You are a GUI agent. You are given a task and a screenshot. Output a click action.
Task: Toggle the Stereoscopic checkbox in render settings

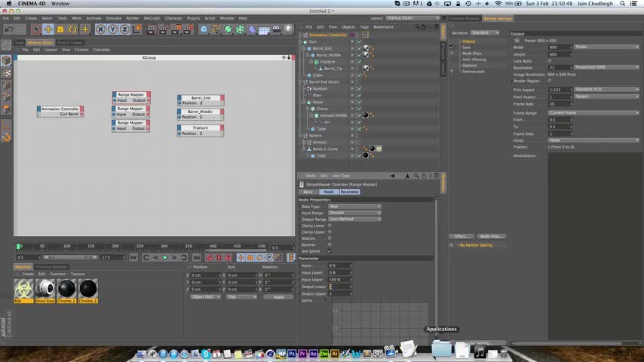[x=452, y=72]
